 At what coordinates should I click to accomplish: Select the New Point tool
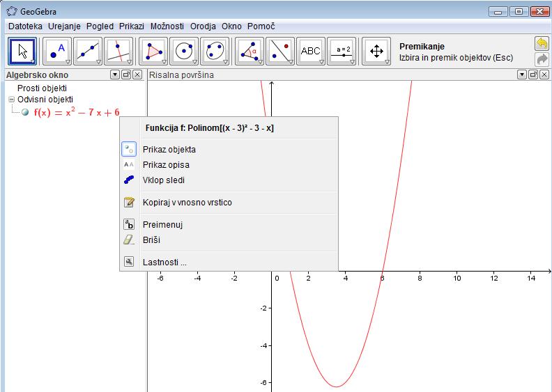coord(58,52)
